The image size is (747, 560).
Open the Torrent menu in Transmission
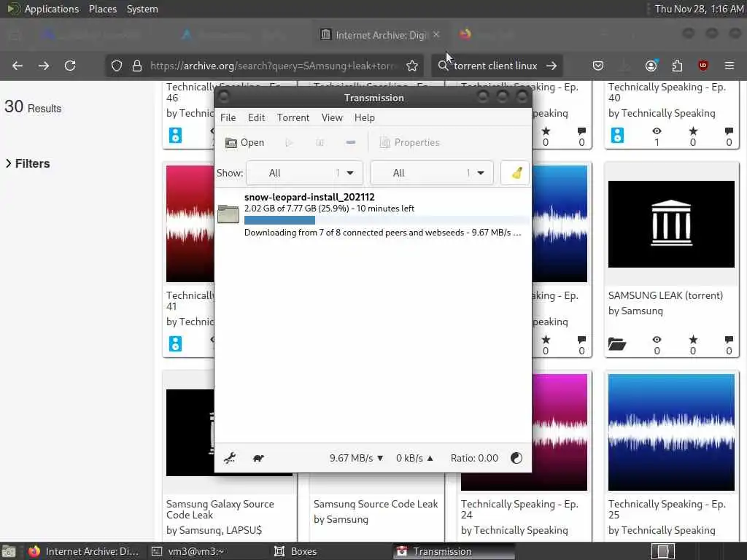(293, 117)
